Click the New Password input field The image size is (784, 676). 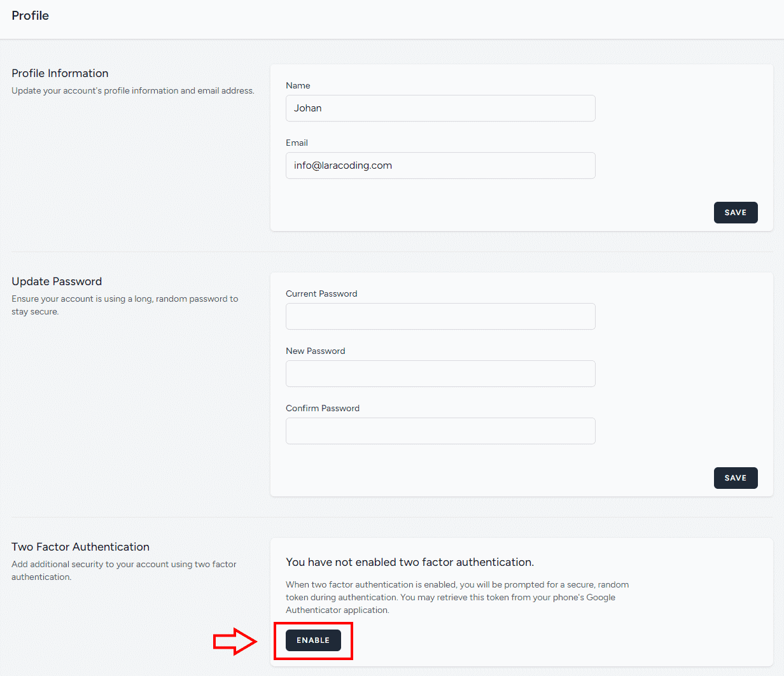pos(440,374)
